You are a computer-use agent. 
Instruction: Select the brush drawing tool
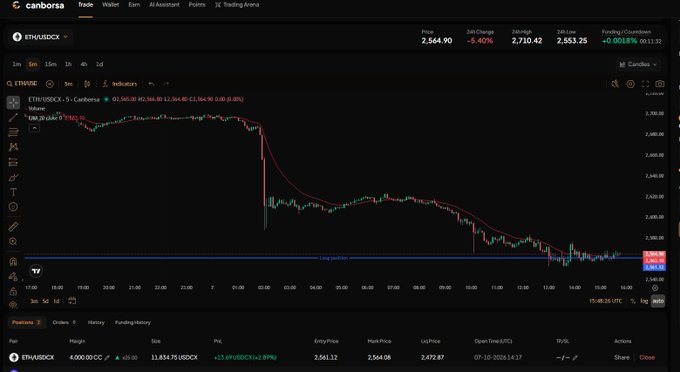pyautogui.click(x=13, y=177)
